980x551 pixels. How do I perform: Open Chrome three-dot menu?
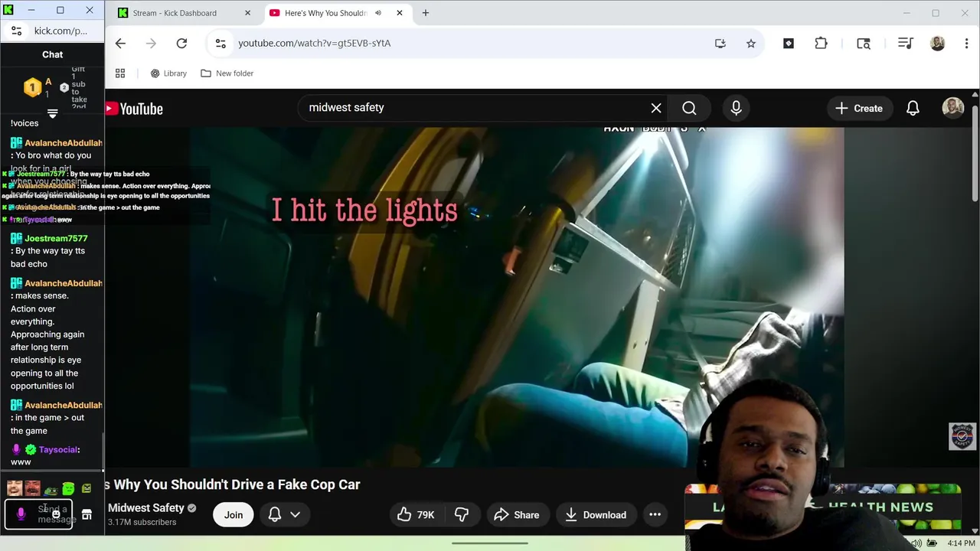point(966,43)
